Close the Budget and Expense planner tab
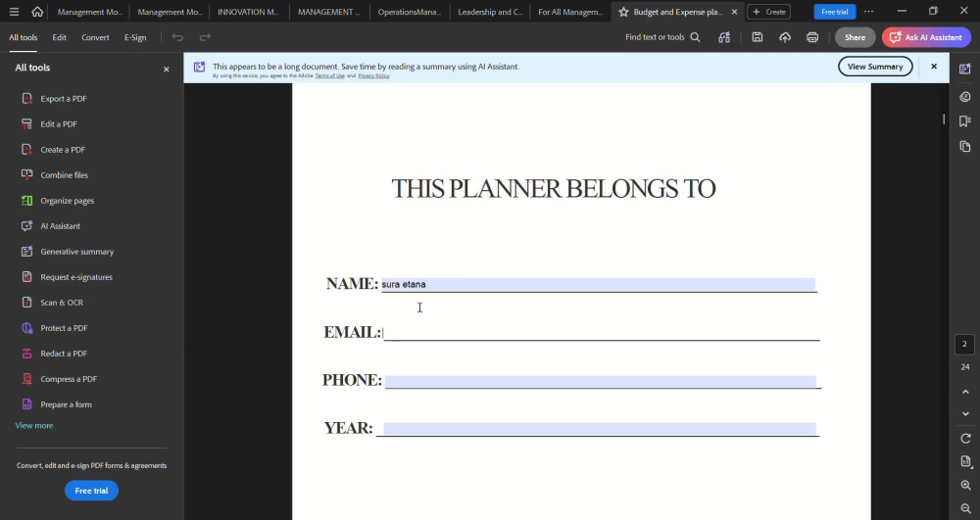This screenshot has width=980, height=520. tap(734, 12)
